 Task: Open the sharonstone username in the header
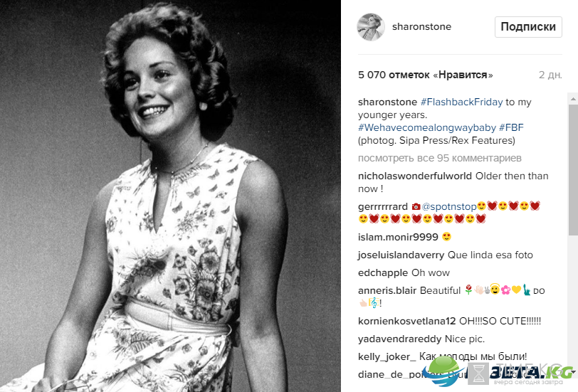421,27
